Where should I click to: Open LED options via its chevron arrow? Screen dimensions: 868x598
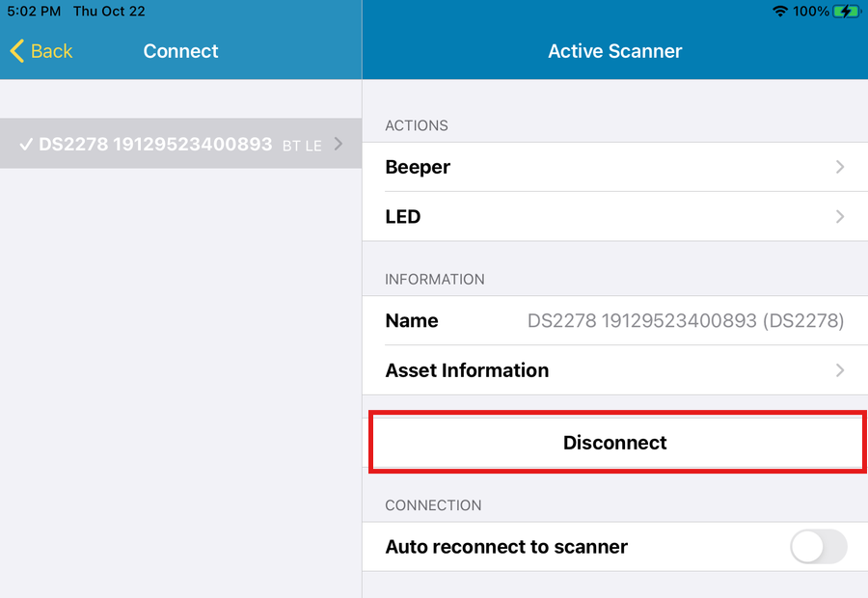pos(840,217)
